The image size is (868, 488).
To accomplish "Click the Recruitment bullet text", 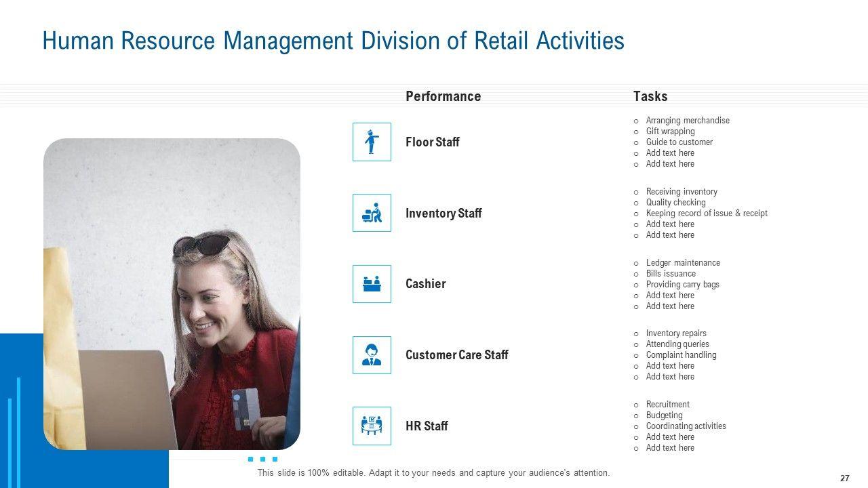I will point(667,405).
